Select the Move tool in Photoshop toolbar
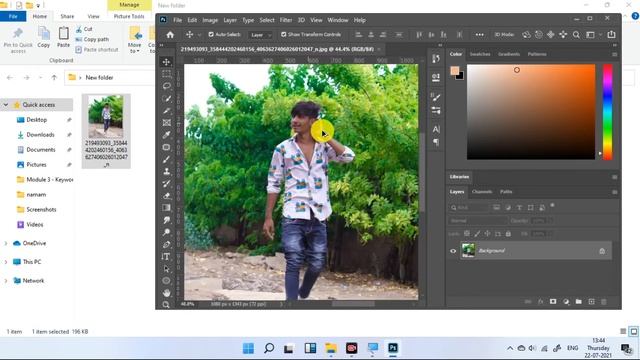The height and width of the screenshot is (360, 640). (x=167, y=62)
